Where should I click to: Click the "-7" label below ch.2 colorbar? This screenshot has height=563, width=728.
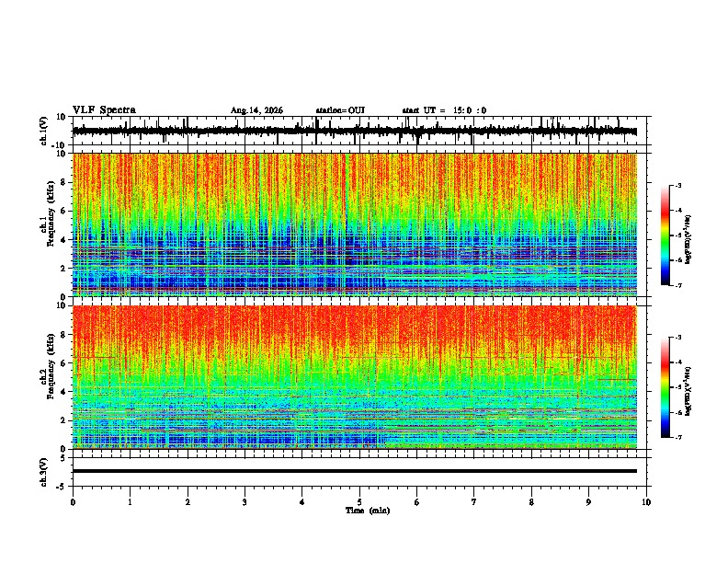[678, 438]
